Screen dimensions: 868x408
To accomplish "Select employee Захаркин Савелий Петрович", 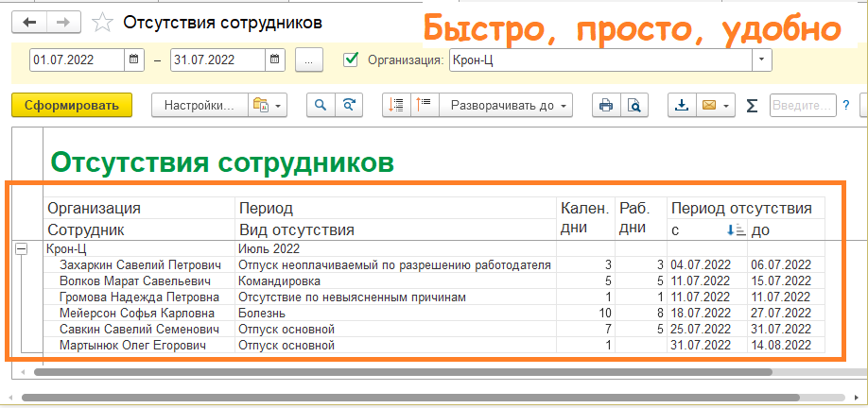I will [140, 264].
